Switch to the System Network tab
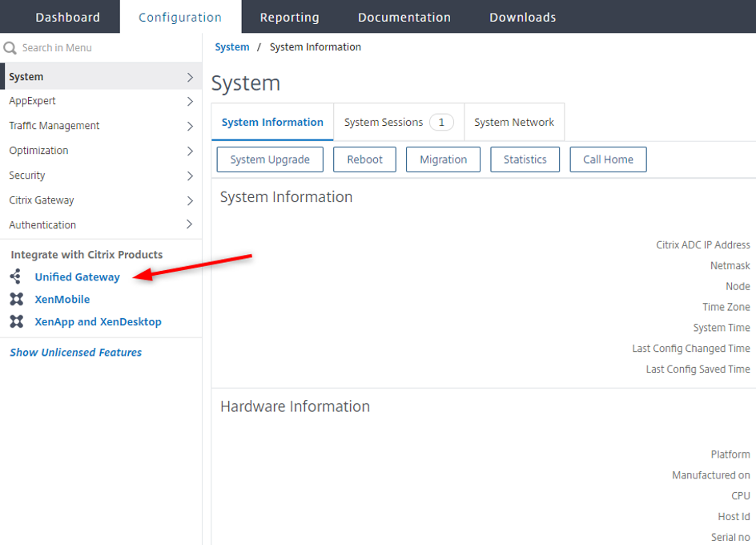 514,122
